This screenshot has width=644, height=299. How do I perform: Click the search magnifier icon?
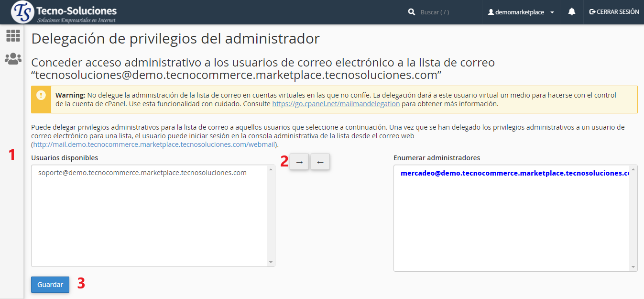pos(412,12)
